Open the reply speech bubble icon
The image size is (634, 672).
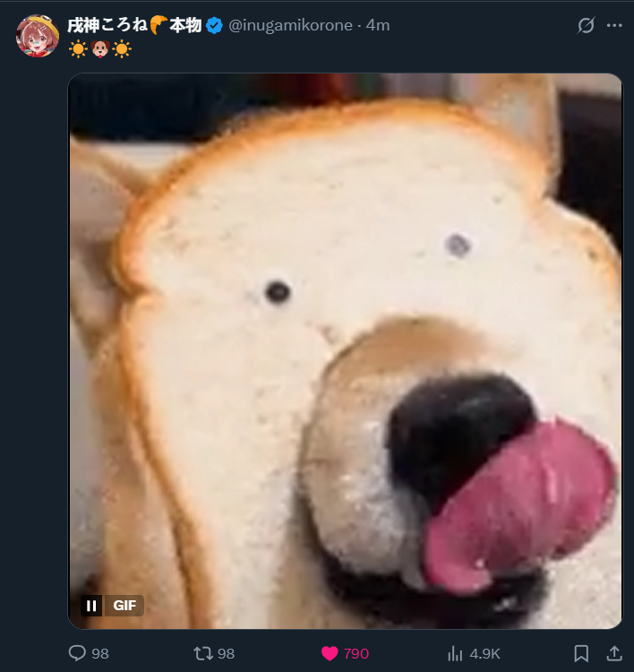77,653
